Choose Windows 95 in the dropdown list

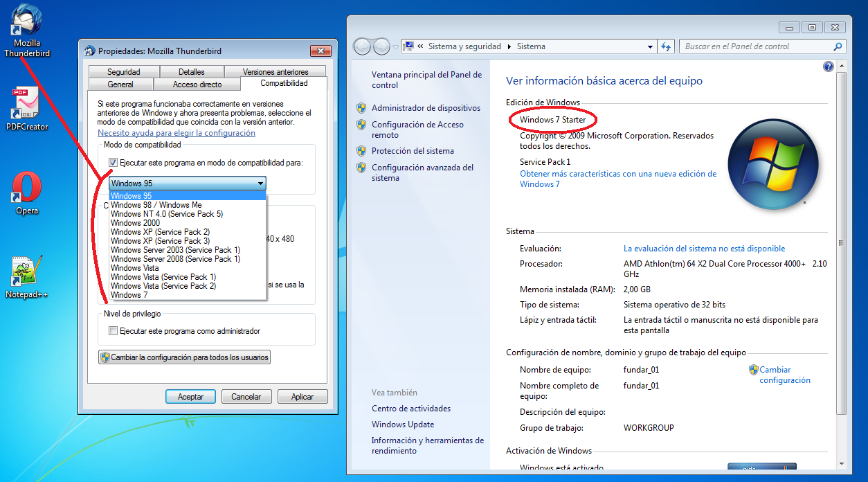click(x=188, y=196)
